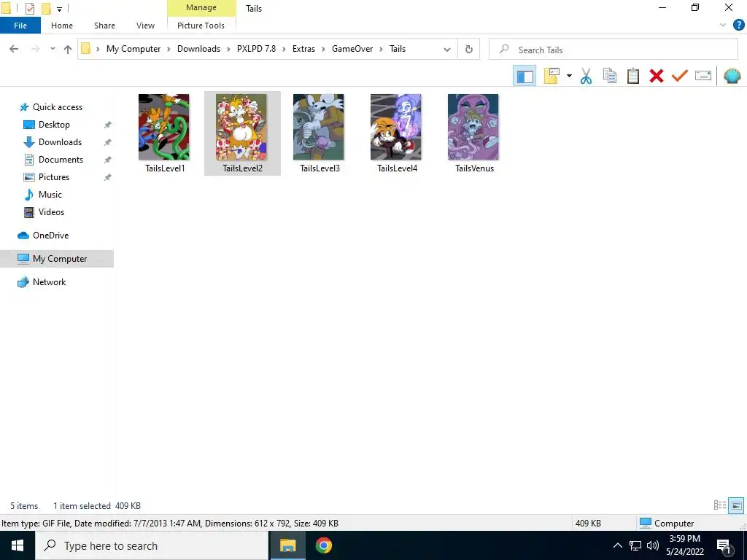Open the File ribbon tab
Image resolution: width=747 pixels, height=560 pixels.
(x=20, y=26)
